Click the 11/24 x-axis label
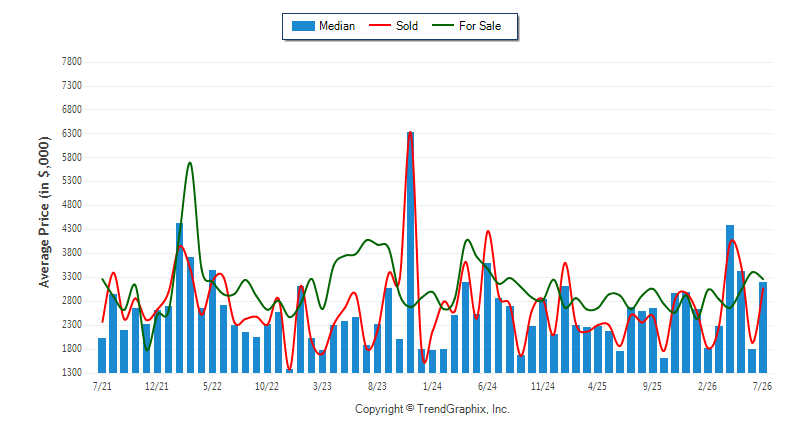 [x=542, y=386]
